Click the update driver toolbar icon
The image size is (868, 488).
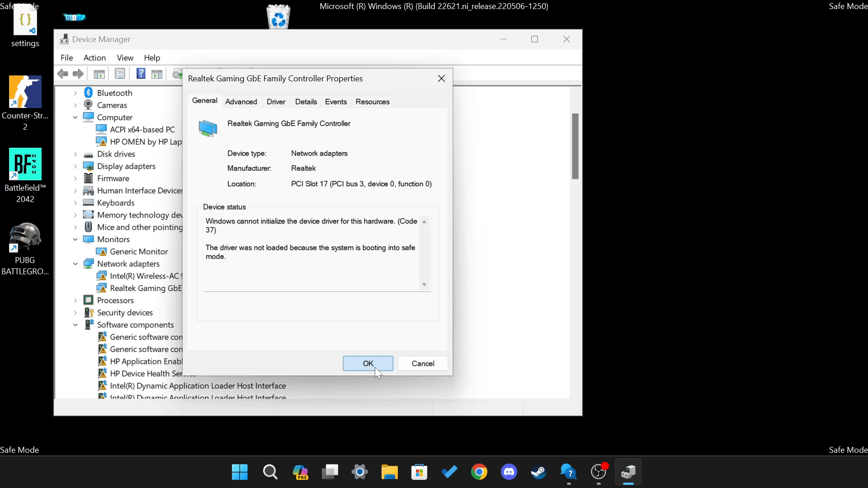coord(177,74)
